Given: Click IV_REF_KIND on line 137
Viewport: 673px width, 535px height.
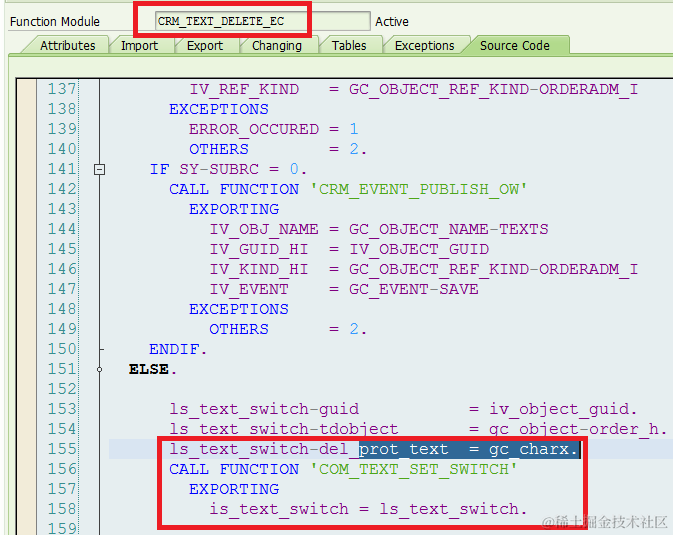Looking at the screenshot, I should pyautogui.click(x=244, y=89).
